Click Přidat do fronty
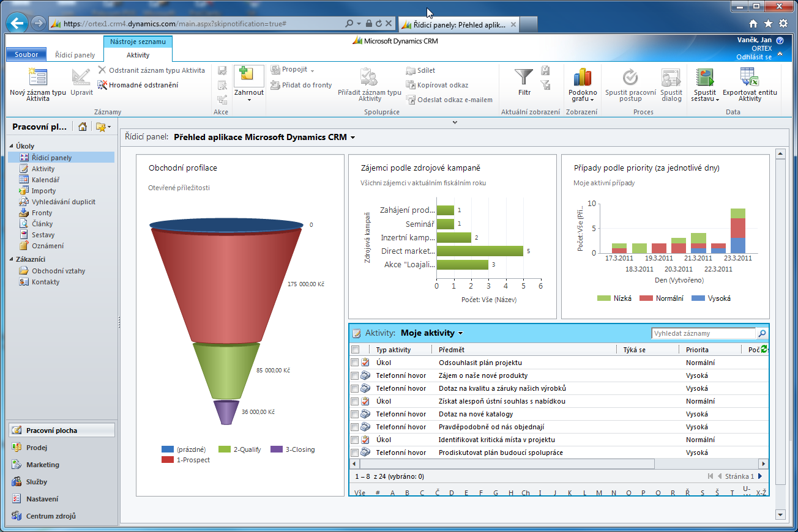Viewport: 798px width, 532px height. point(301,85)
